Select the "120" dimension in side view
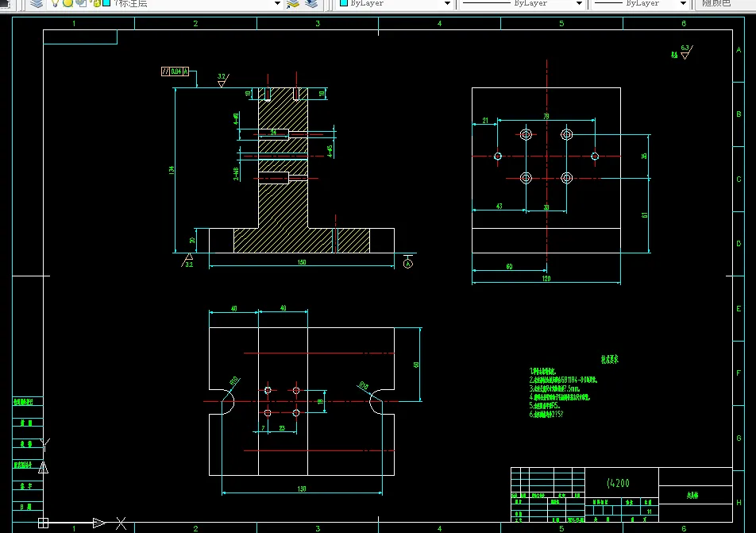 point(546,279)
